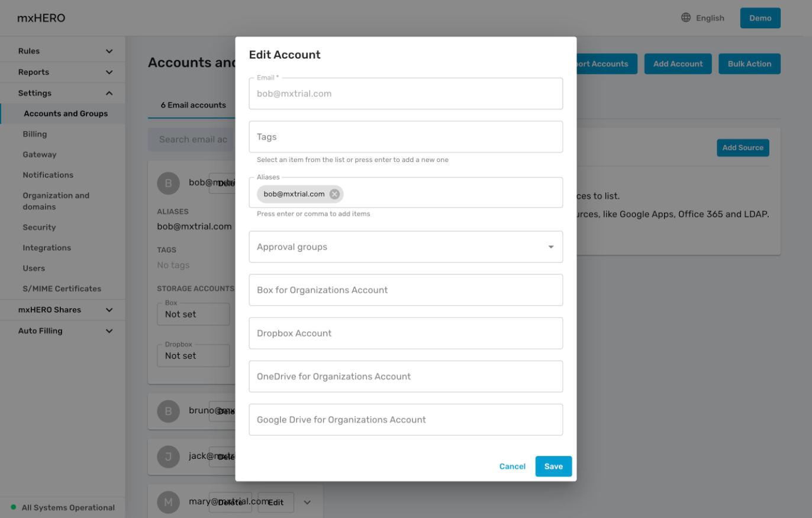Click the Dropbox Account field
Viewport: 812px width, 518px height.
click(406, 333)
